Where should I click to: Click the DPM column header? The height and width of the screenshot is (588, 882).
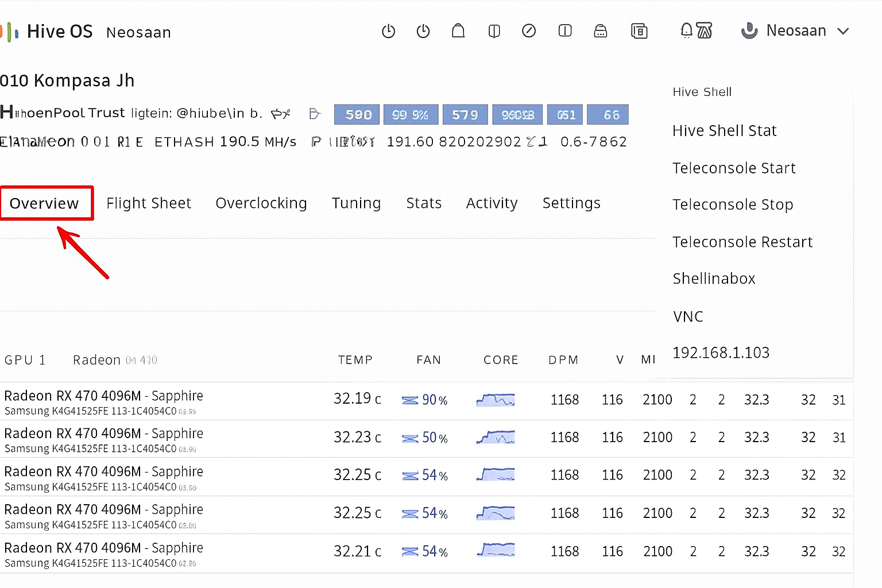click(x=563, y=360)
